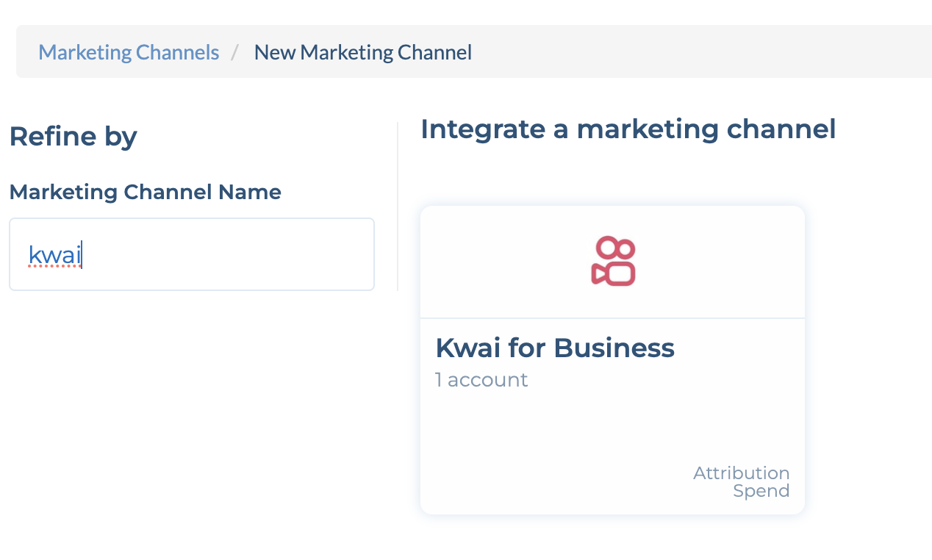Click the Kwai camera logo icon

pyautogui.click(x=613, y=261)
